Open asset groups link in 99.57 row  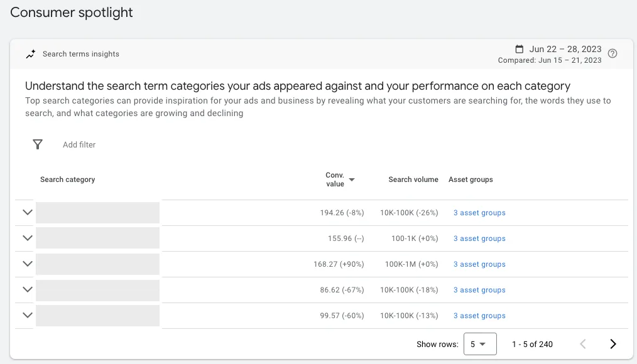tap(479, 316)
